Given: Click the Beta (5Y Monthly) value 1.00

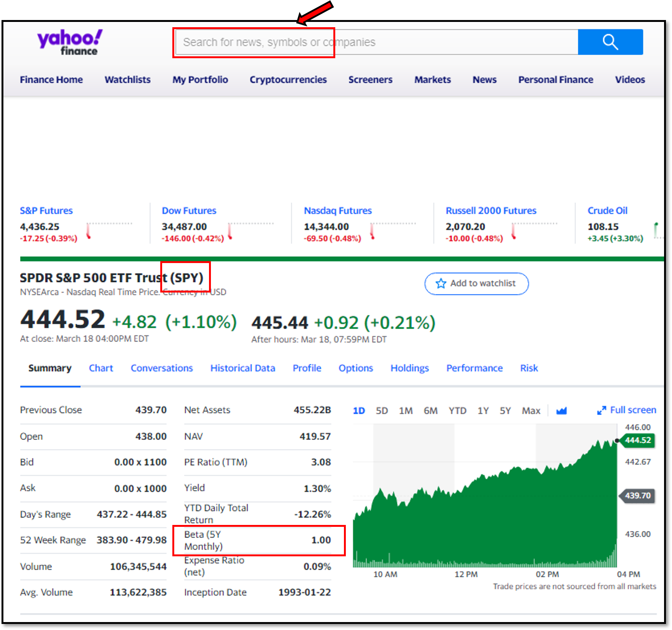Looking at the screenshot, I should [x=321, y=540].
